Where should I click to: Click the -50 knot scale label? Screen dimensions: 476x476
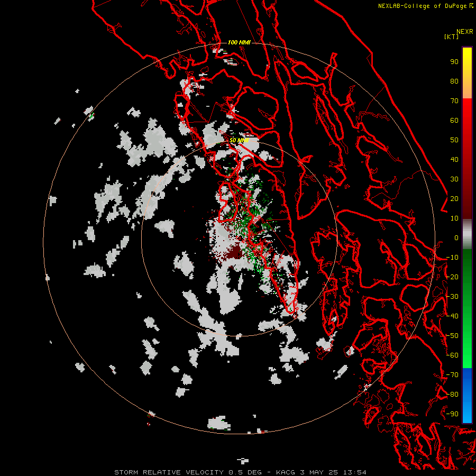point(452,336)
